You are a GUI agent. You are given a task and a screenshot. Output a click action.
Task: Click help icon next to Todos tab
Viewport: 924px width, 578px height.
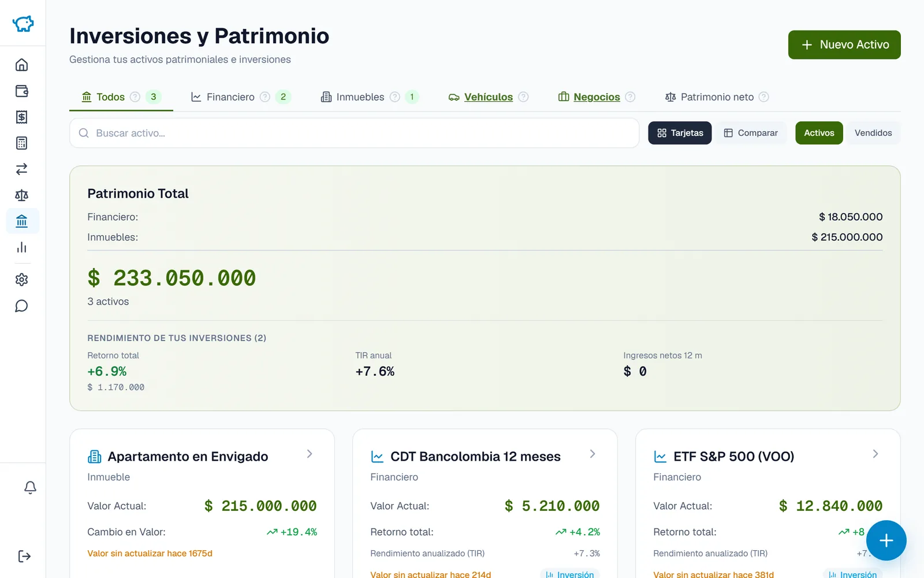tap(135, 97)
